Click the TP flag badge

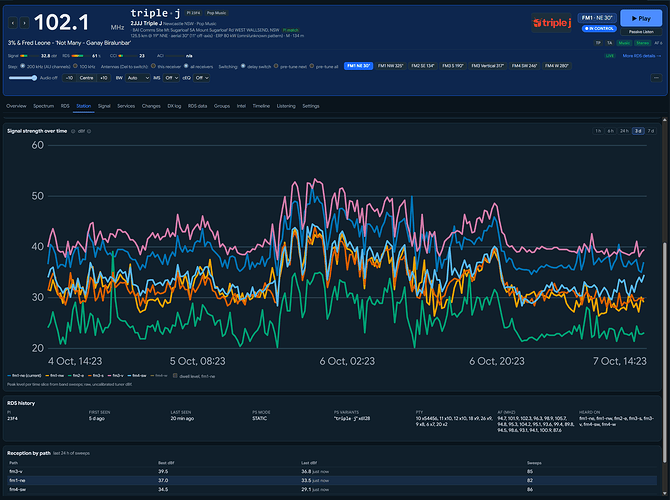(598, 43)
